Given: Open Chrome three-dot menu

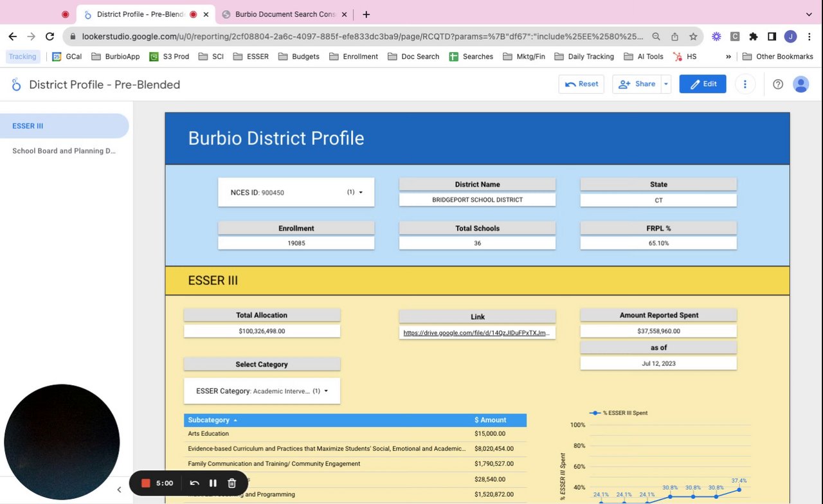Looking at the screenshot, I should click(x=809, y=37).
